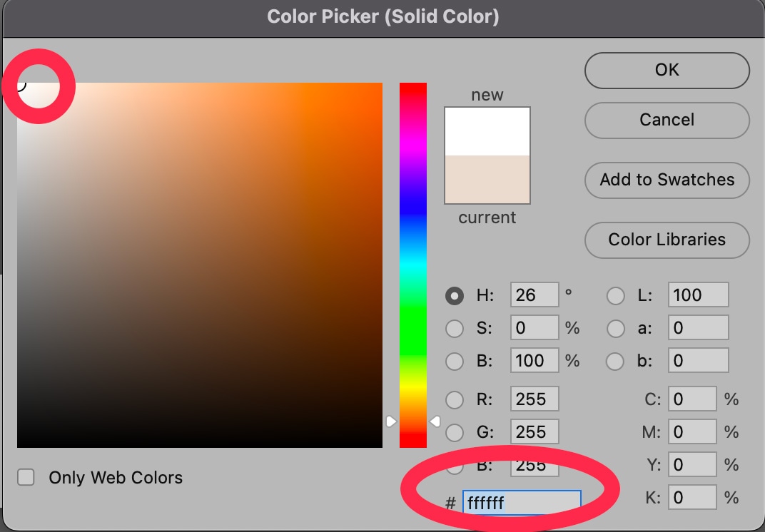Viewport: 765px width, 532px height.
Task: Select the Lab 'a' radio button
Action: click(616, 328)
